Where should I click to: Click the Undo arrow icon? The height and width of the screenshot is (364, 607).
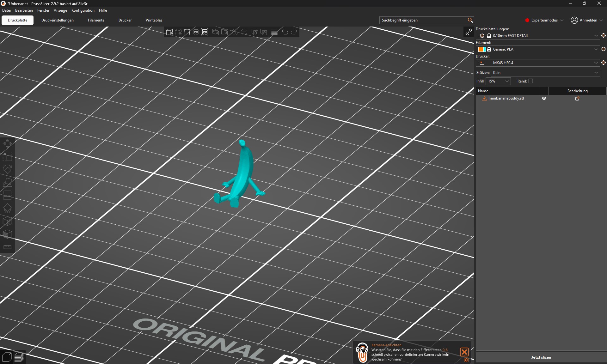pyautogui.click(x=285, y=32)
